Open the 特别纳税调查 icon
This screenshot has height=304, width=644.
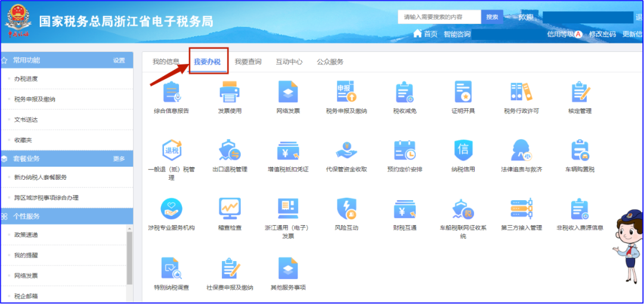coord(172,268)
